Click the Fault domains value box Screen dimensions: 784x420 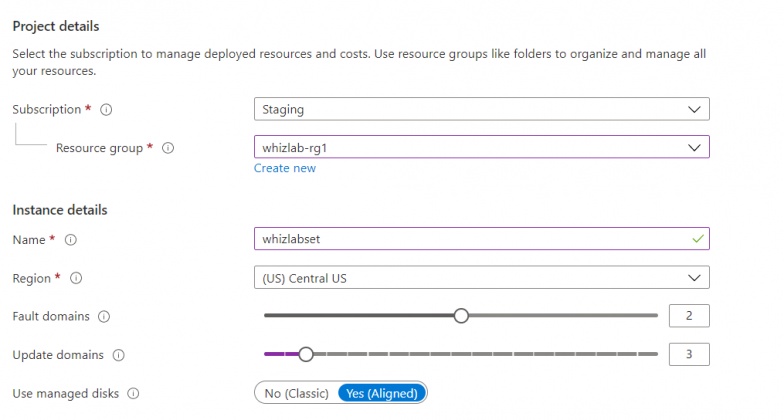689,316
